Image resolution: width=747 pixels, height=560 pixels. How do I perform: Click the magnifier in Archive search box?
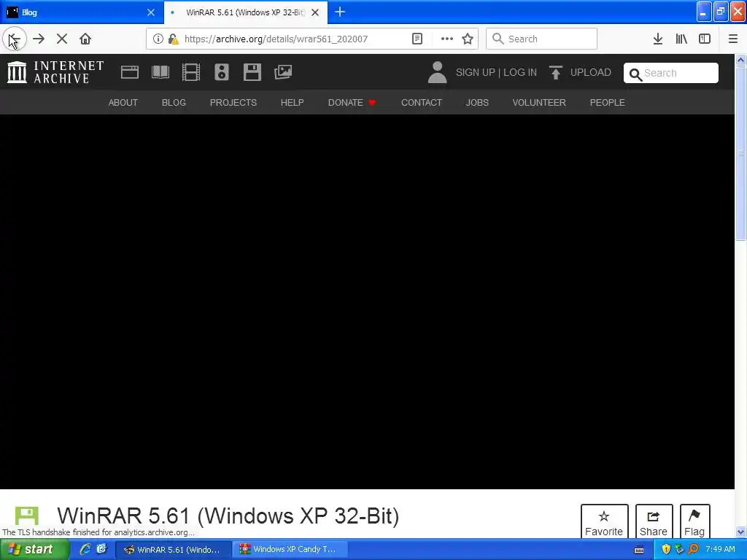click(x=635, y=74)
